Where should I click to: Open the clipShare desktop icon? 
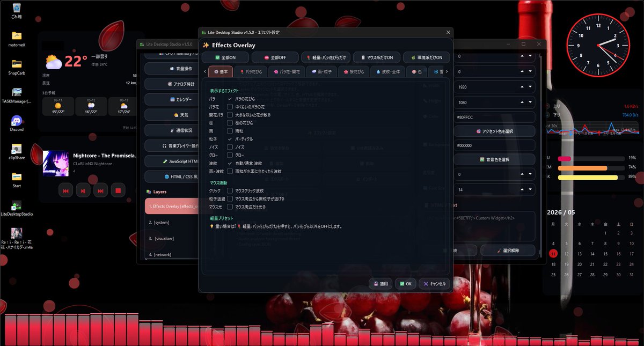click(17, 152)
